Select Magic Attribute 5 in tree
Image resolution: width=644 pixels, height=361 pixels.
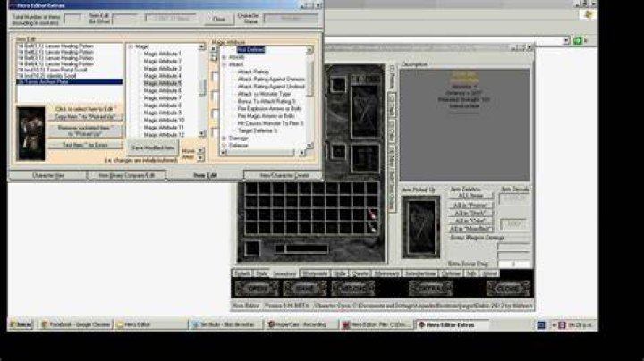(x=162, y=83)
